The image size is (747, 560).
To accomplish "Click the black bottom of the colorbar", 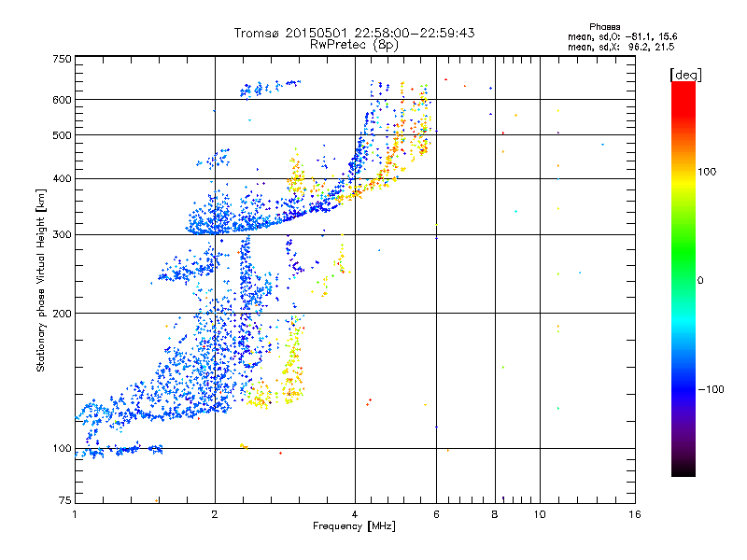I will coord(684,469).
